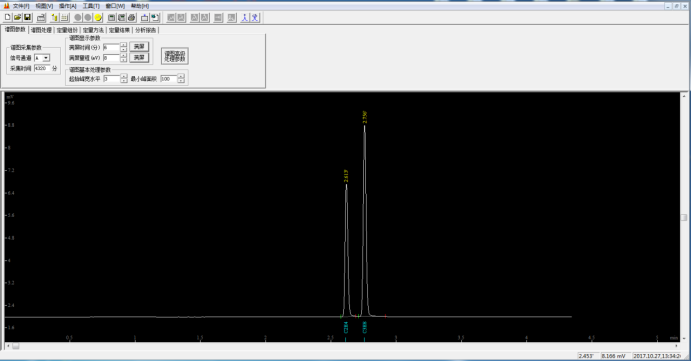Click the printer icon in the toolbar
The height and width of the screenshot is (361, 691).
coord(131,18)
